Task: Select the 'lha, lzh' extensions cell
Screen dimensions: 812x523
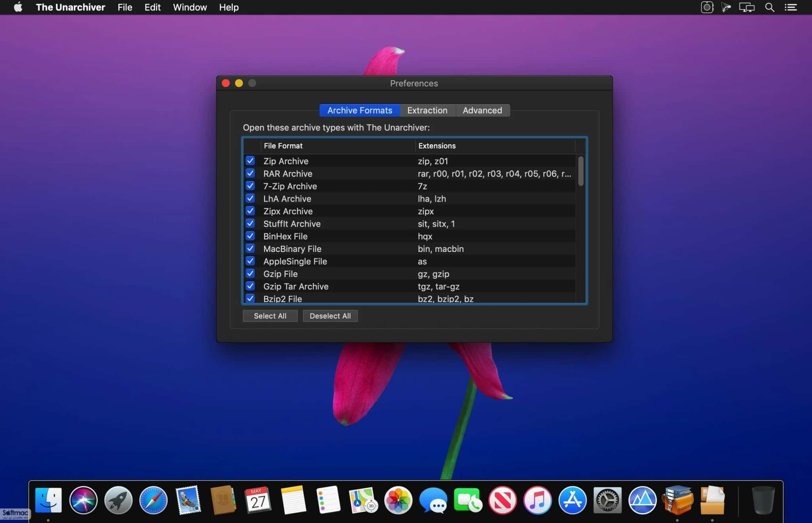Action: [x=432, y=199]
